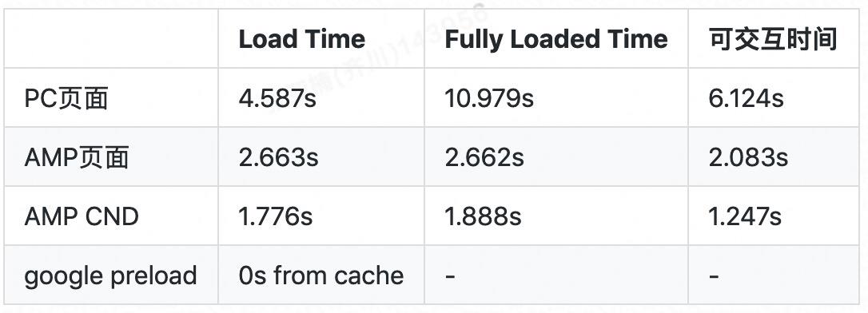Click the 1.888s fully loaded cell
Image resolution: width=868 pixels, height=313 pixels.
(x=483, y=216)
